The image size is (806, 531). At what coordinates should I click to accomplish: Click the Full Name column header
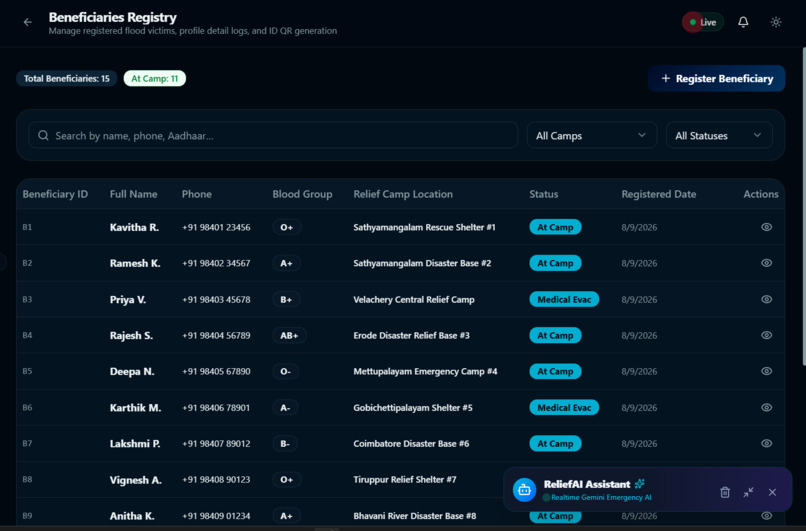pos(133,194)
